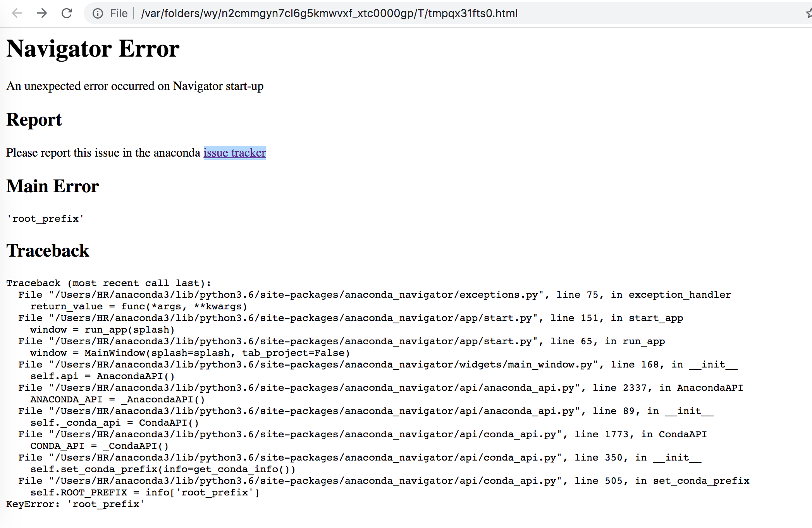Click the Main Error heading
Screen dimensions: 812x528
tap(52, 186)
